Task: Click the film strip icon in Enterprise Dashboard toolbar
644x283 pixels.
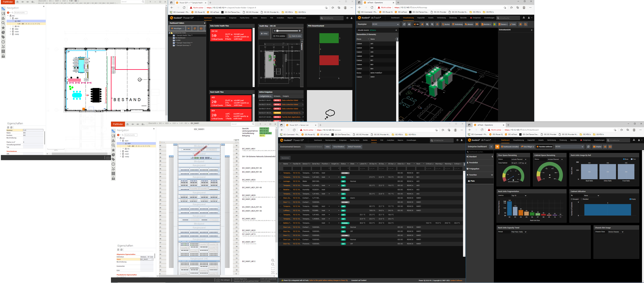Action: tap(610, 147)
